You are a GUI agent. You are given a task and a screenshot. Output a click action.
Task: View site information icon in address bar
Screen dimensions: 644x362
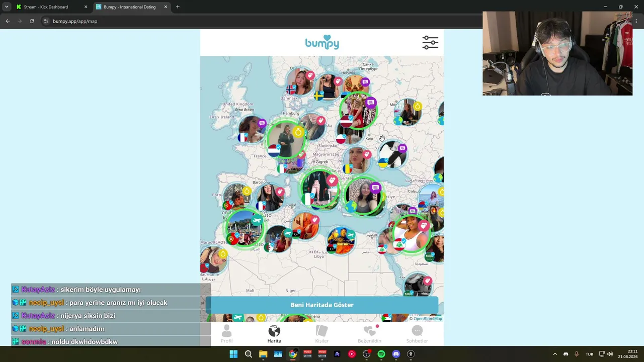(x=46, y=21)
